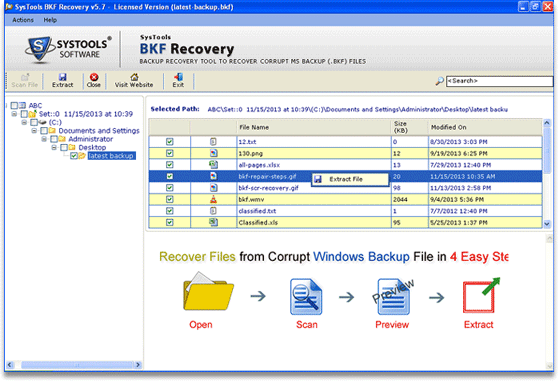Uncheck the 12.txt file checkbox
The width and height of the screenshot is (558, 381).
[170, 142]
